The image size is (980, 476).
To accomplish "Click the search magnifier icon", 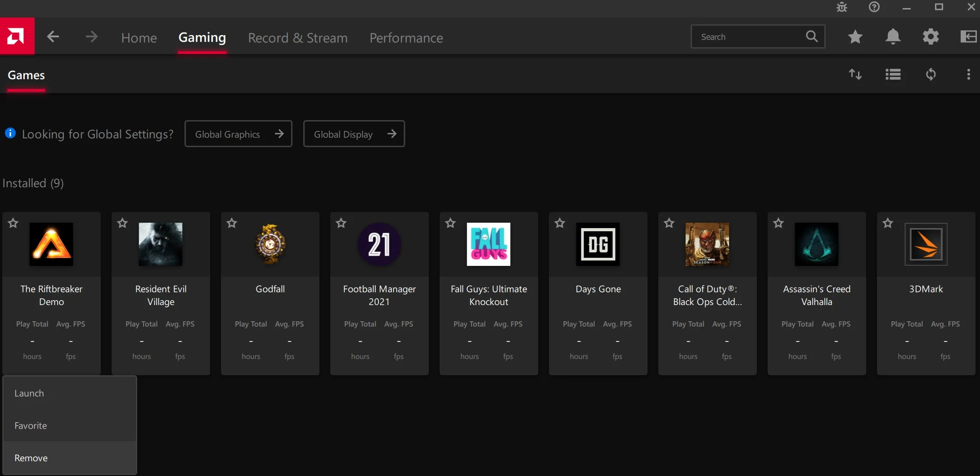I will click(x=812, y=36).
